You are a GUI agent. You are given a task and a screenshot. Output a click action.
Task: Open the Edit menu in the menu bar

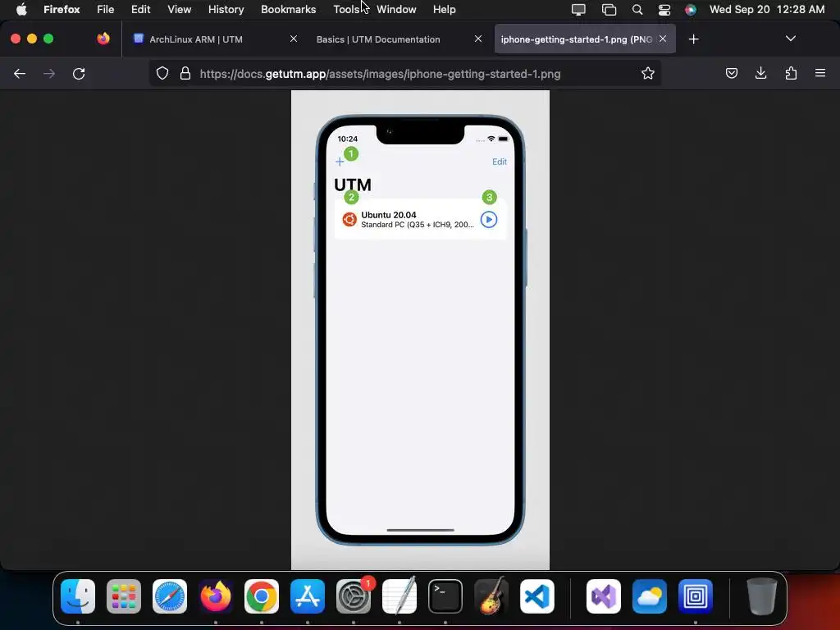pyautogui.click(x=141, y=9)
